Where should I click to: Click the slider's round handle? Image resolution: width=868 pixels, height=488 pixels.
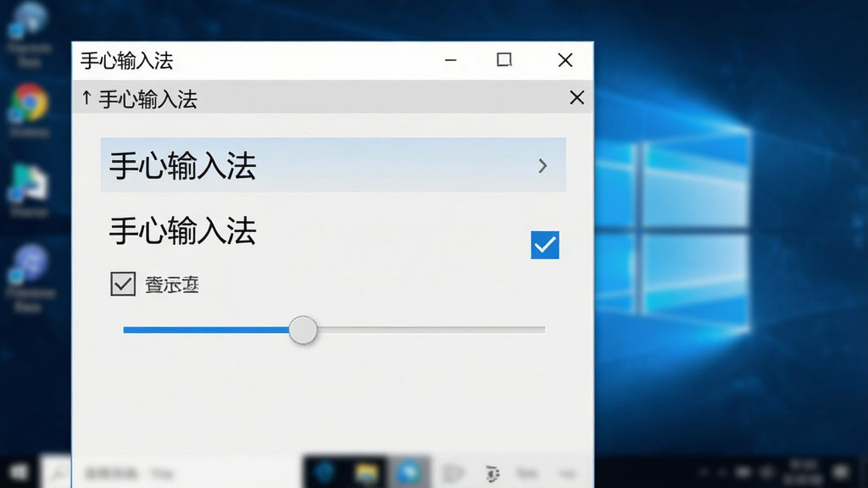[303, 330]
